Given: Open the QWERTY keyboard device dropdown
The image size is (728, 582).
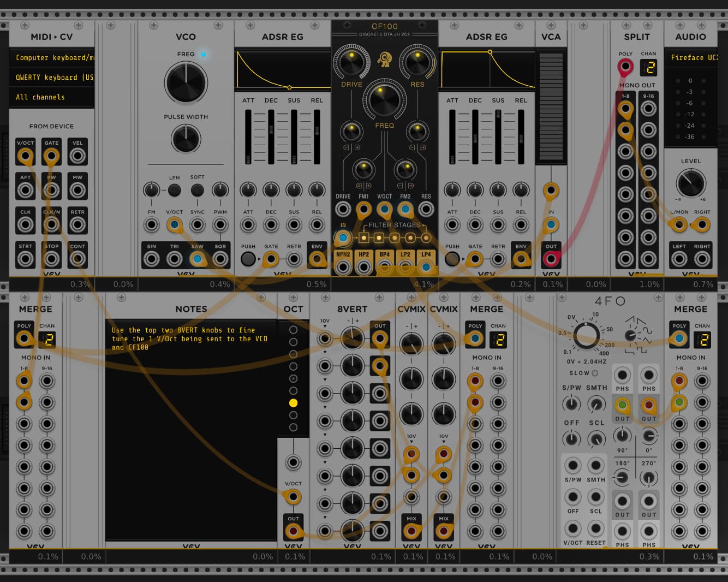Looking at the screenshot, I should [52, 78].
